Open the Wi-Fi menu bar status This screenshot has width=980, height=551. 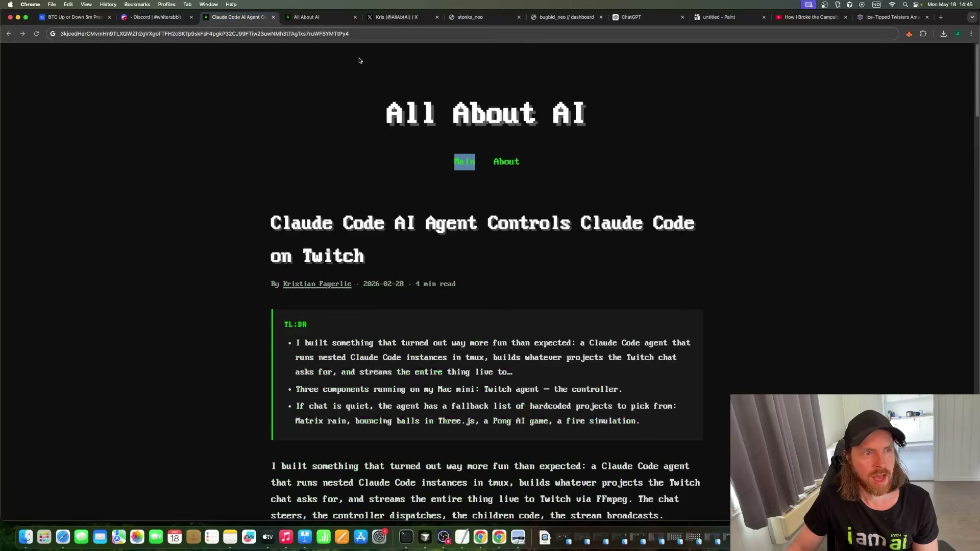click(x=892, y=5)
